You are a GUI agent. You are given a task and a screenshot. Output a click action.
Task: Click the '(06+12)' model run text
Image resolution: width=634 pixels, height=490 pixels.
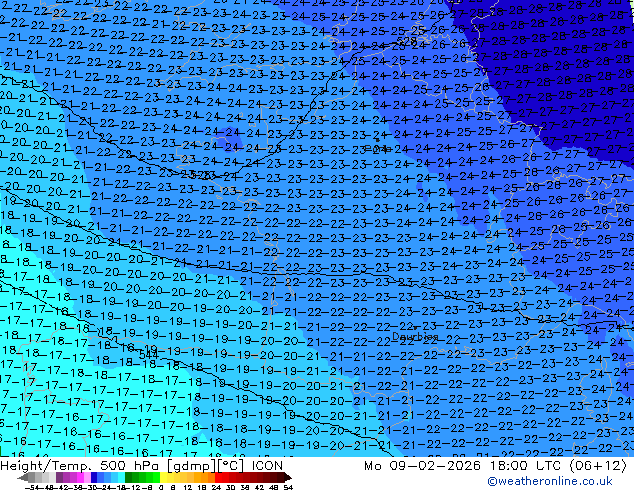[x=598, y=466]
